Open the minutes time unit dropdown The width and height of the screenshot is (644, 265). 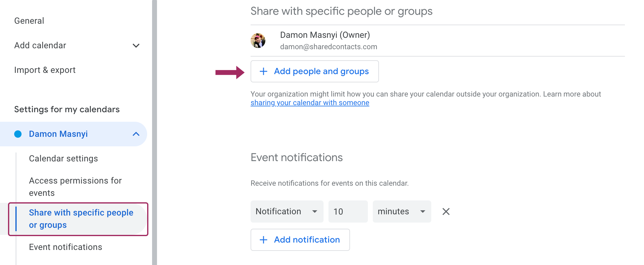[401, 212]
